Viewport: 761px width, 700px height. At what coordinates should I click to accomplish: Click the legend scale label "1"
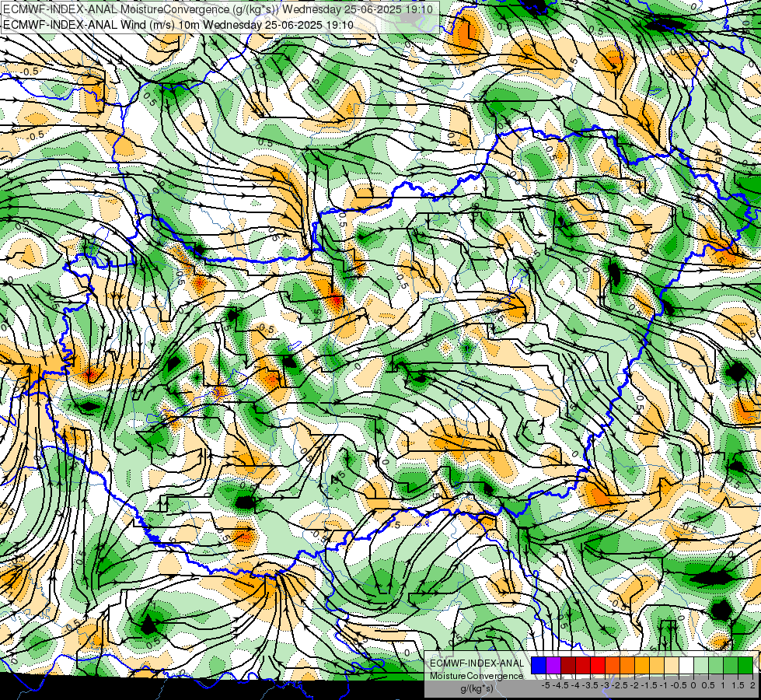pos(723,685)
